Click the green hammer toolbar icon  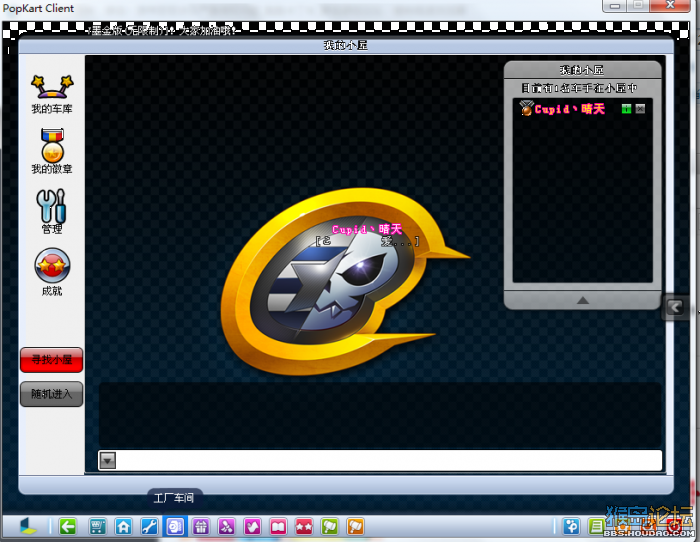[x=329, y=527]
